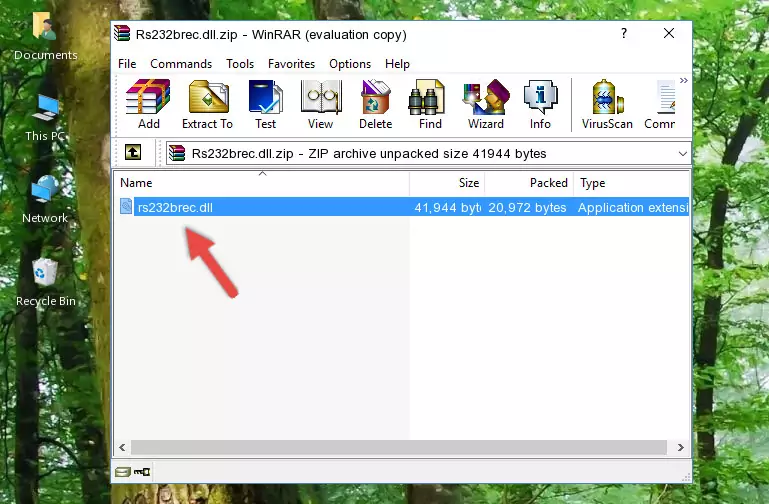Select the This PC desktop icon

click(45, 118)
